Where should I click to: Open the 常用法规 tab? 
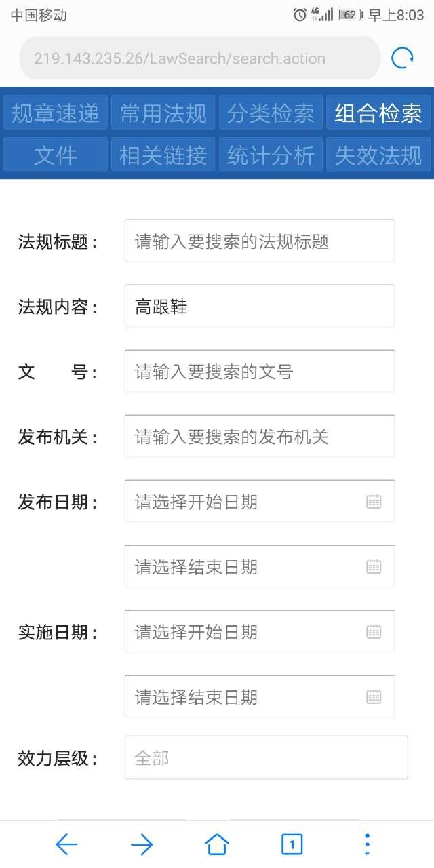[163, 113]
